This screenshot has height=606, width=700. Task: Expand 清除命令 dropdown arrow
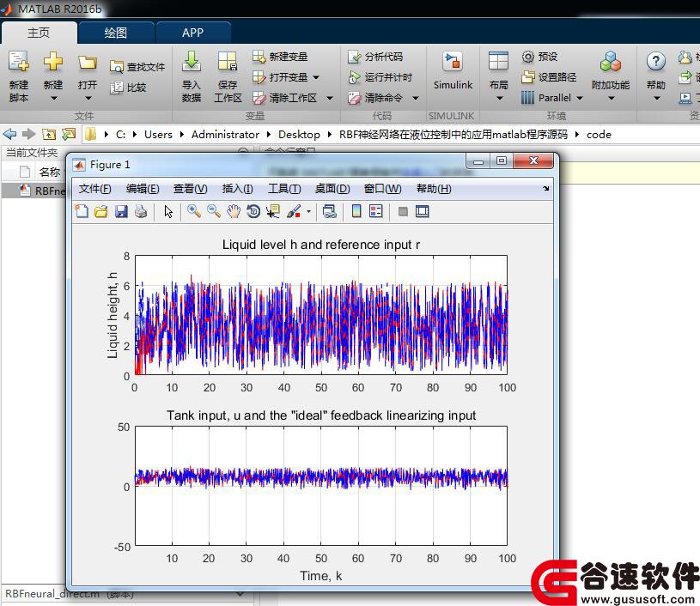click(415, 98)
